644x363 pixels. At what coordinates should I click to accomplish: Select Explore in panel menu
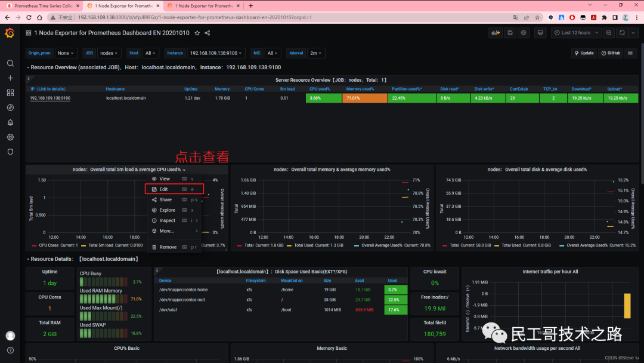click(x=175, y=210)
